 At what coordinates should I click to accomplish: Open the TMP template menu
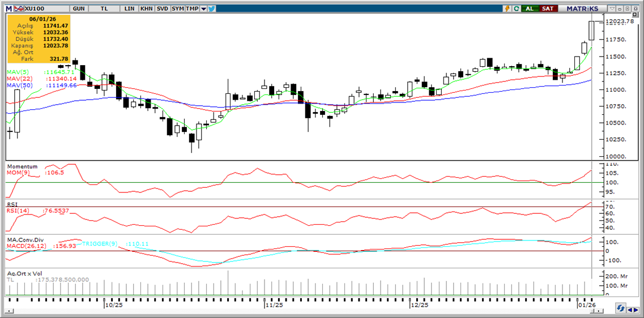193,8
